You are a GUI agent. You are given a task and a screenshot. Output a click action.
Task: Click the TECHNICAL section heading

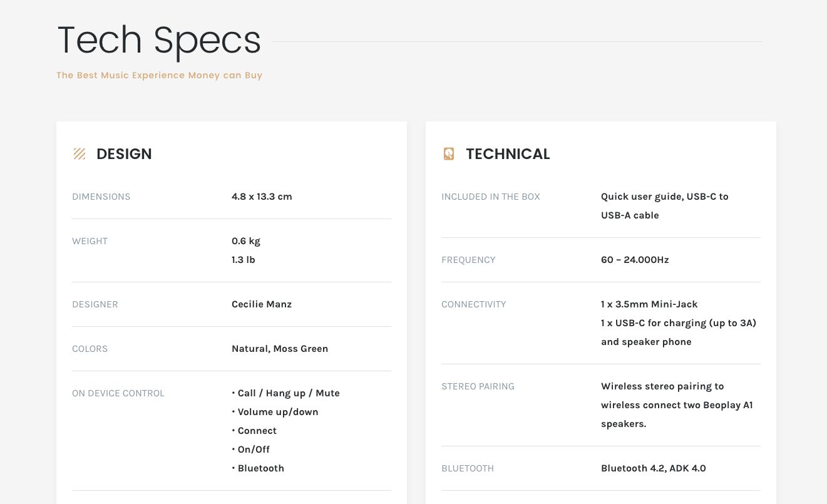[508, 154]
